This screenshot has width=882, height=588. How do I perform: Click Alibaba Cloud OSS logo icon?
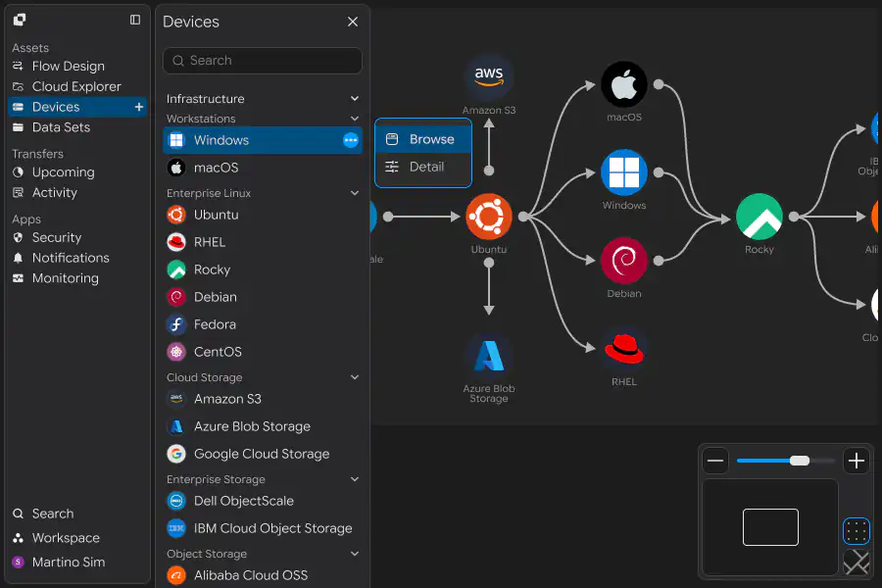click(176, 575)
